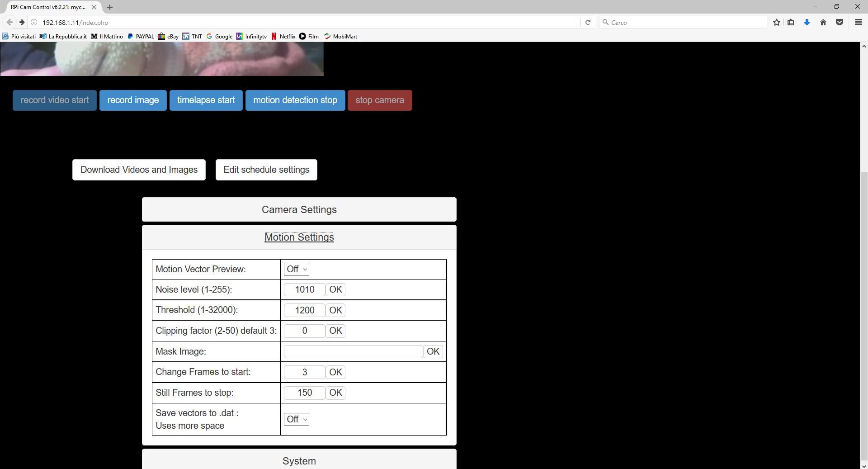This screenshot has height=469, width=868.
Task: Go to the Firefox home page
Action: [823, 22]
